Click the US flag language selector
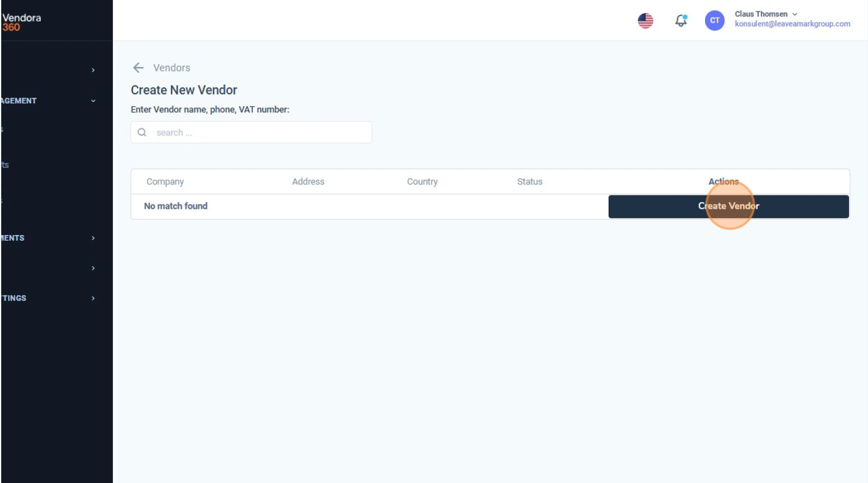 click(645, 20)
